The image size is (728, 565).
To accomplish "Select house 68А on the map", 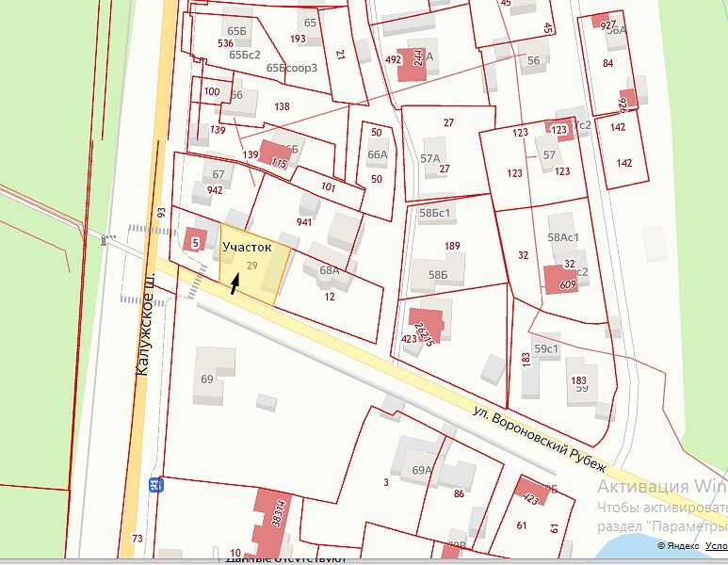I will point(330,269).
